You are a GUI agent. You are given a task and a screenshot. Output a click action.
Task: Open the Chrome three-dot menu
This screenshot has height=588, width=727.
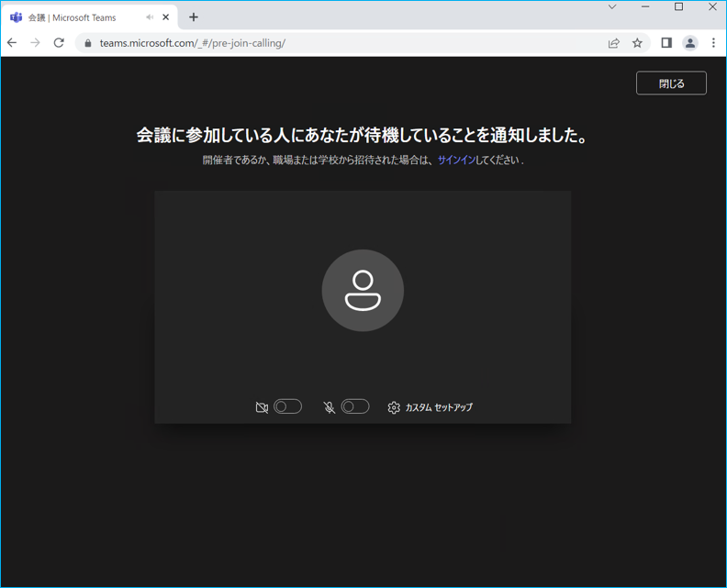[713, 43]
